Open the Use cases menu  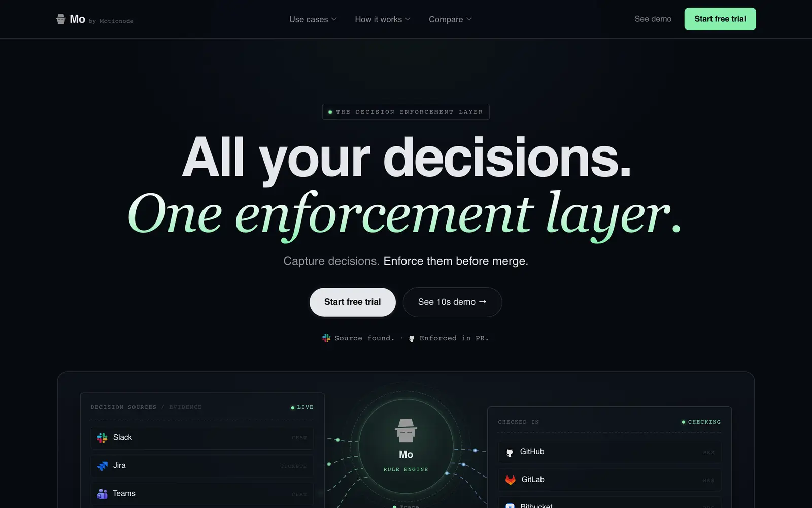313,19
